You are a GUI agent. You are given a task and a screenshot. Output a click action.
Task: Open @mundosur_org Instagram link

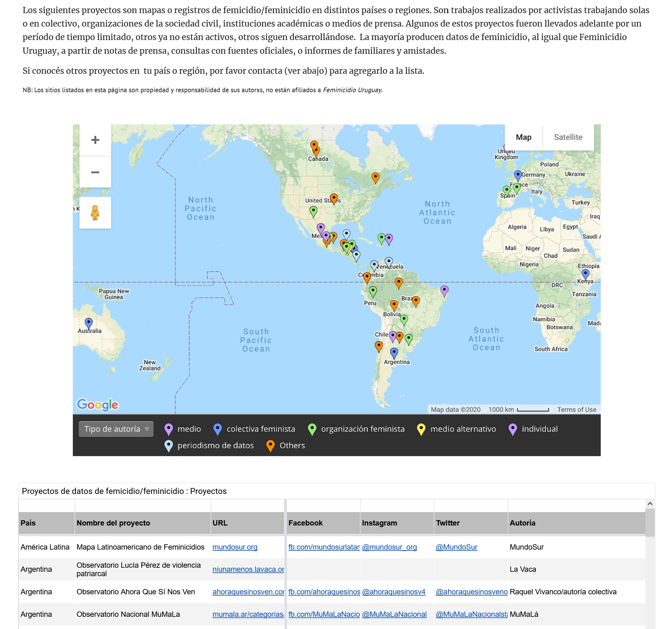tap(389, 547)
